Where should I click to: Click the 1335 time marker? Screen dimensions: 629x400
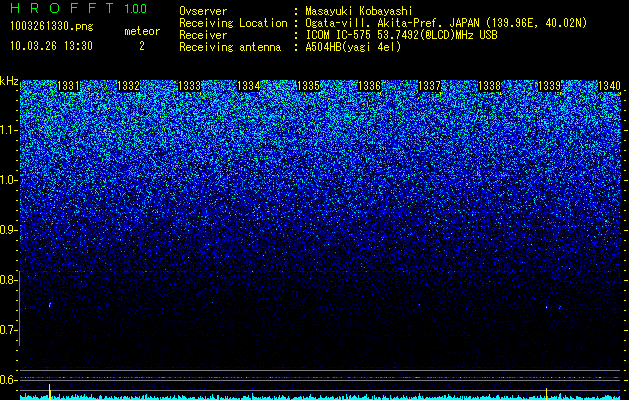point(308,86)
